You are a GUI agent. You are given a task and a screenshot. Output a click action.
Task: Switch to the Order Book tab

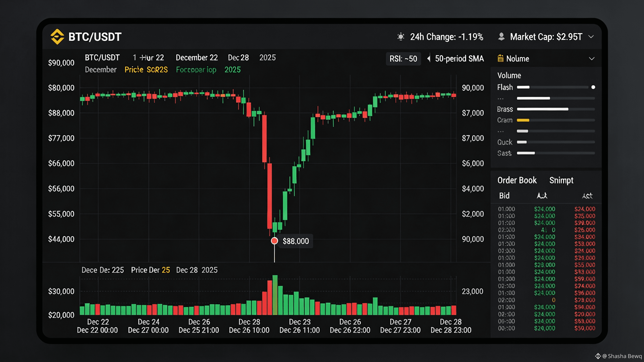(x=517, y=180)
